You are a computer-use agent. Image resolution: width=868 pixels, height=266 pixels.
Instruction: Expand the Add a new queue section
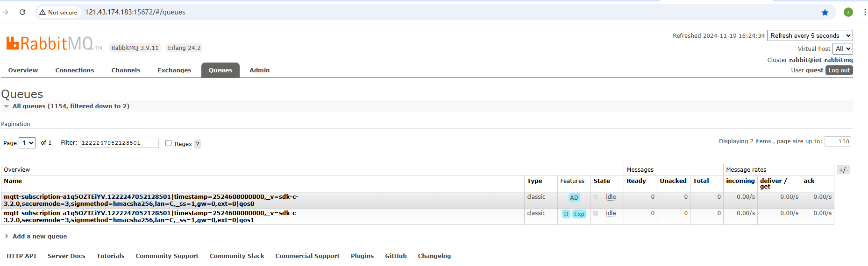pyautogui.click(x=39, y=237)
